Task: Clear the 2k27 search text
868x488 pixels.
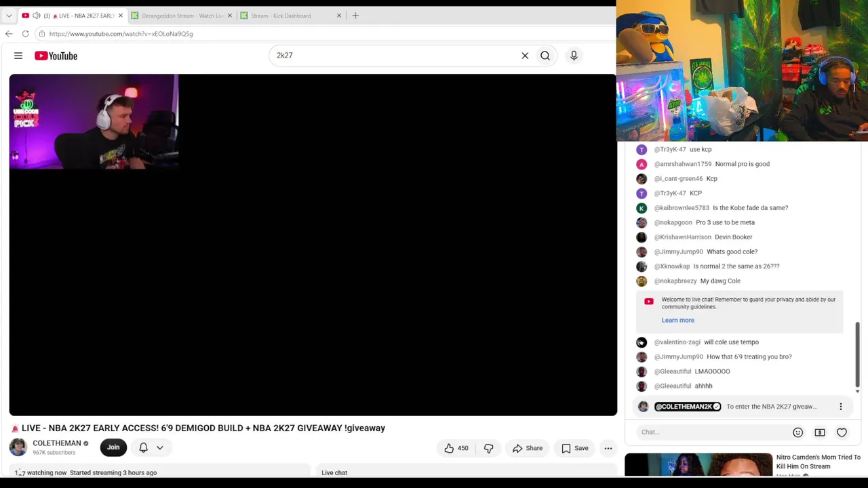Action: (525, 56)
